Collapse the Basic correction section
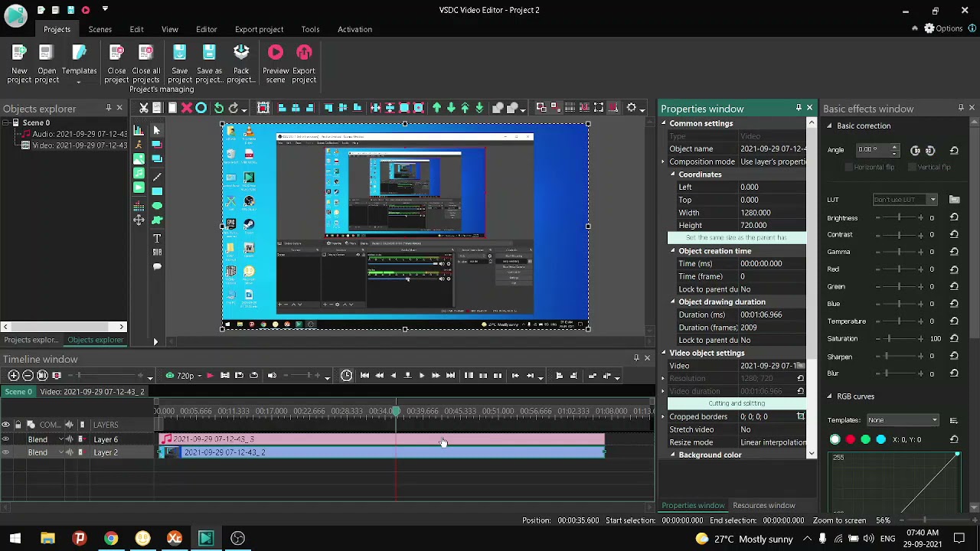 tap(829, 126)
